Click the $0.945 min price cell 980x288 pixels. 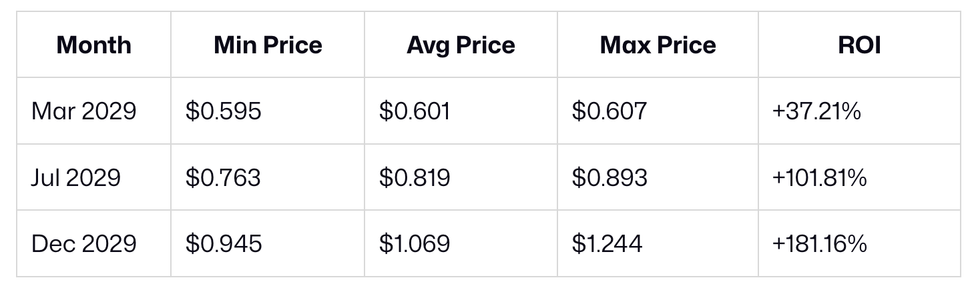pos(224,243)
